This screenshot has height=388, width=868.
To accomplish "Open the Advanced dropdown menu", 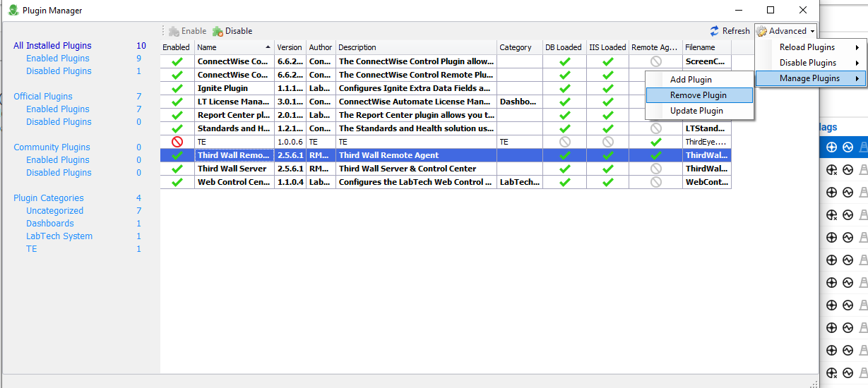I will point(786,31).
